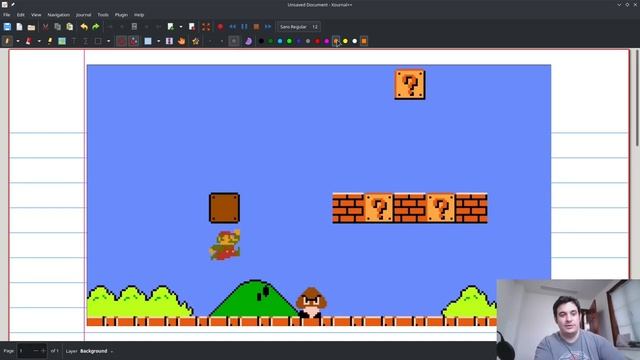This screenshot has height=360, width=640.
Task: Pick the black color dot
Action: point(261,41)
